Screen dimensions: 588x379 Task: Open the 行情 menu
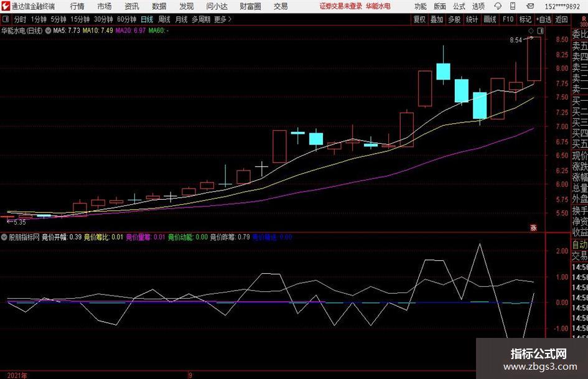77,6
